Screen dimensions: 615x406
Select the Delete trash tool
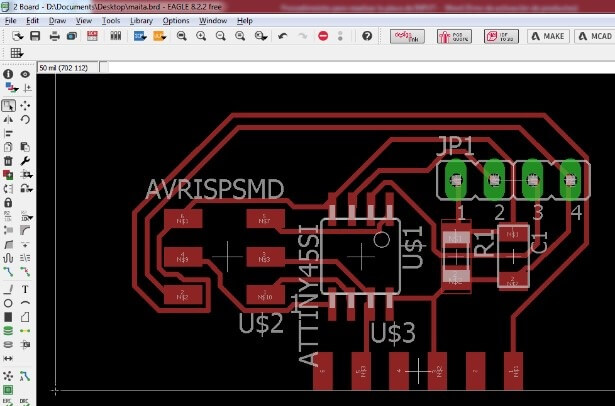[x=8, y=161]
